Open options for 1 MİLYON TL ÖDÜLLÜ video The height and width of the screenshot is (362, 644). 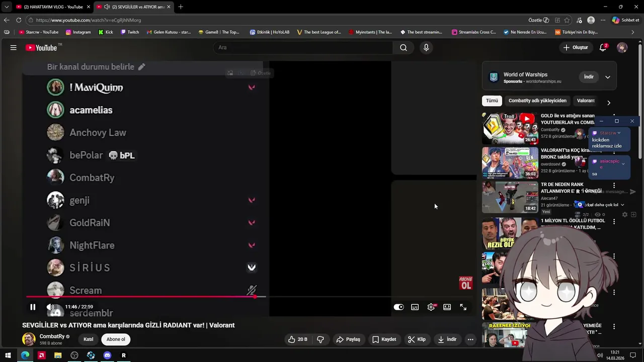614,221
